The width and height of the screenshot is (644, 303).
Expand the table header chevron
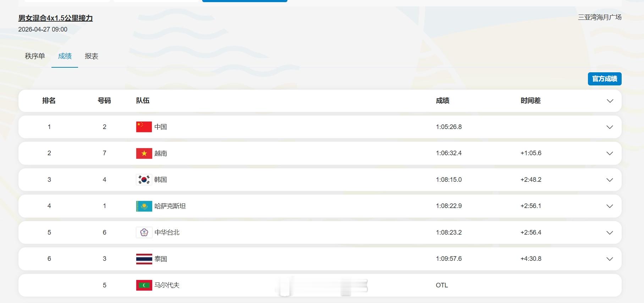(610, 101)
